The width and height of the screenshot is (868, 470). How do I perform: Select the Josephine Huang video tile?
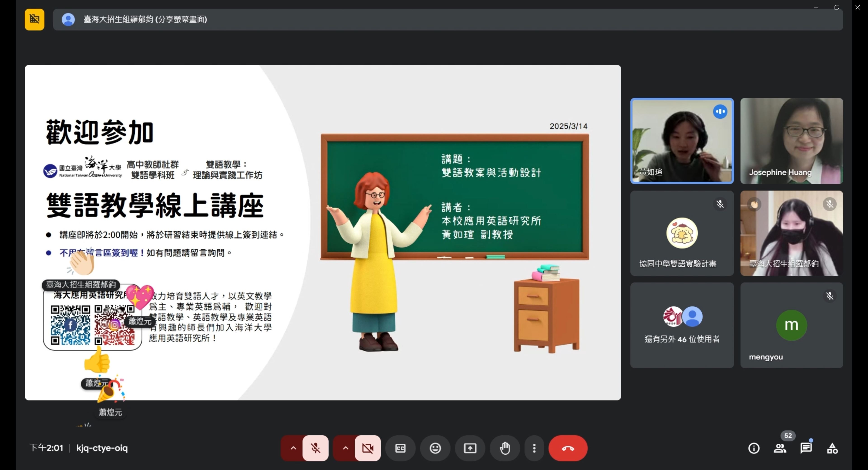[x=792, y=141]
